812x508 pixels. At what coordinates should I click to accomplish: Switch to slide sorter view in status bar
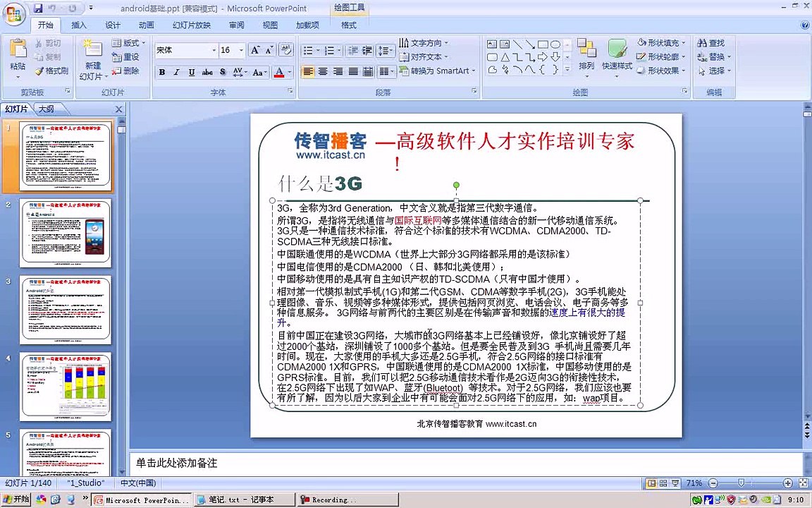[x=663, y=483]
